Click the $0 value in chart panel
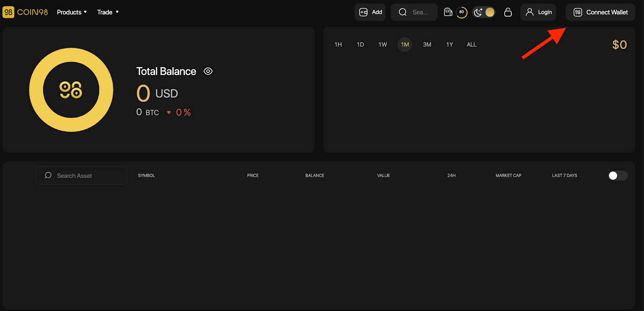Image resolution: width=644 pixels, height=311 pixels. point(619,45)
